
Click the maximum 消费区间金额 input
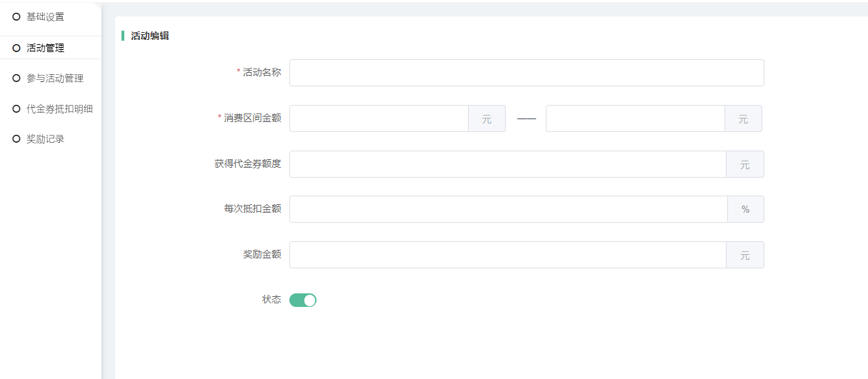click(x=635, y=118)
